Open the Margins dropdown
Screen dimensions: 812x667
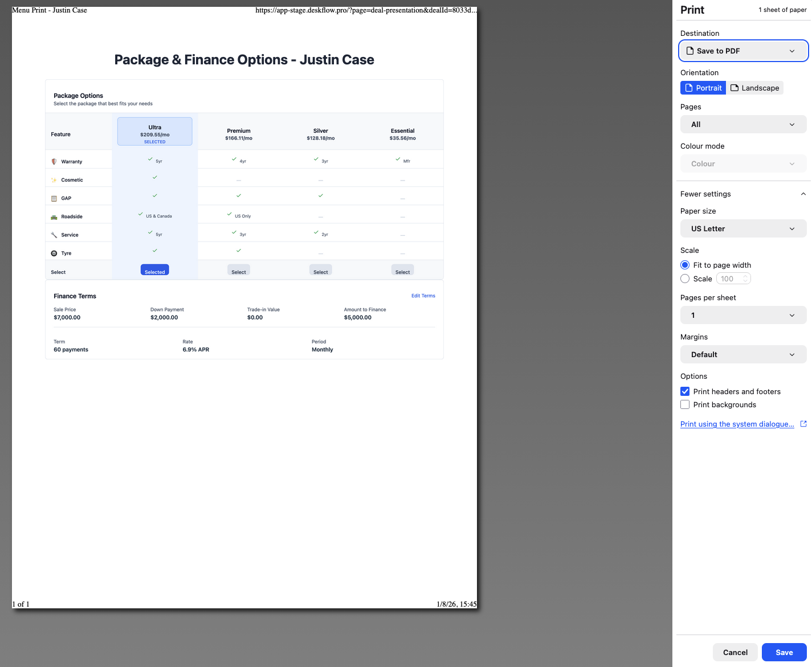[743, 354]
